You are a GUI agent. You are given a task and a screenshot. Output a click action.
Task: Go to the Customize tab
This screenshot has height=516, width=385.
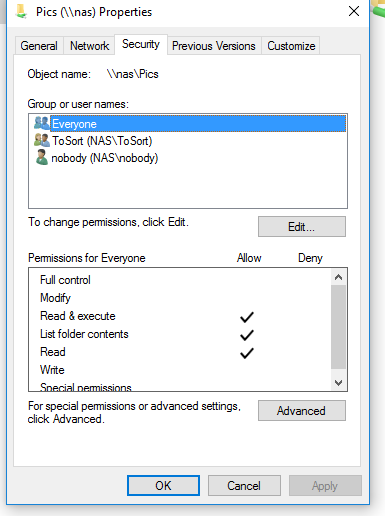[291, 46]
